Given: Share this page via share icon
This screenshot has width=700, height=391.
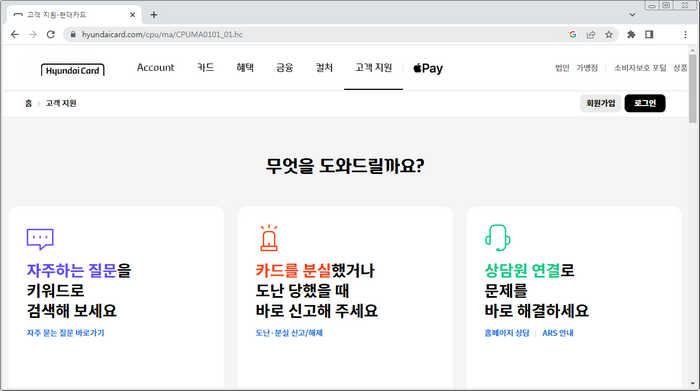Looking at the screenshot, I should 591,34.
